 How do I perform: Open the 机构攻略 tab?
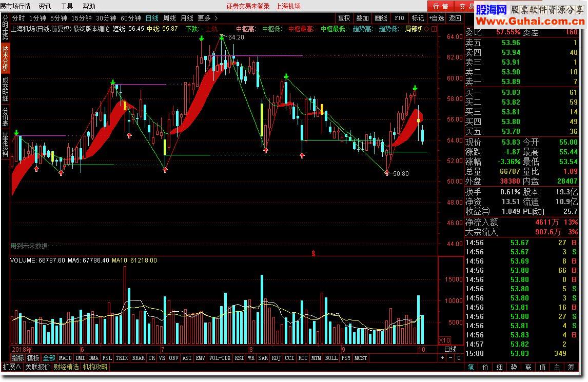95,367
